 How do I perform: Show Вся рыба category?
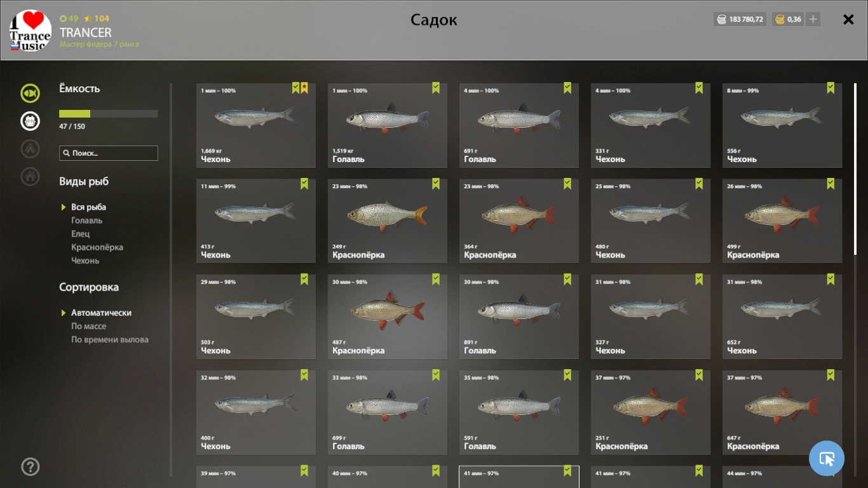(88, 207)
